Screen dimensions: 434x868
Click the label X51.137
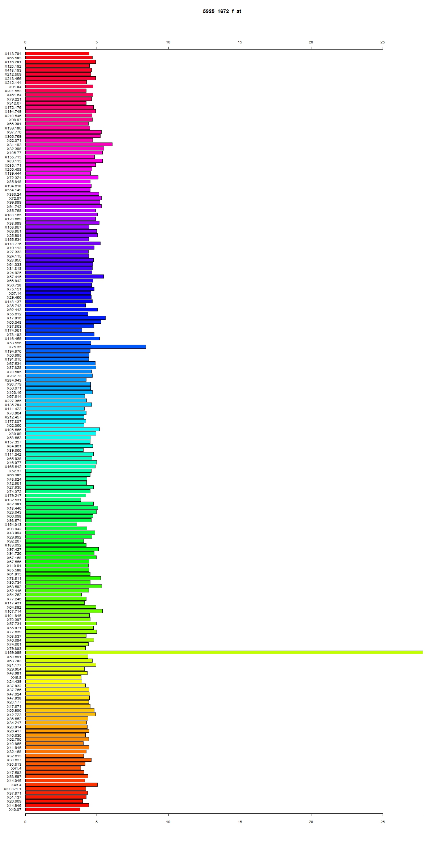click(14, 797)
